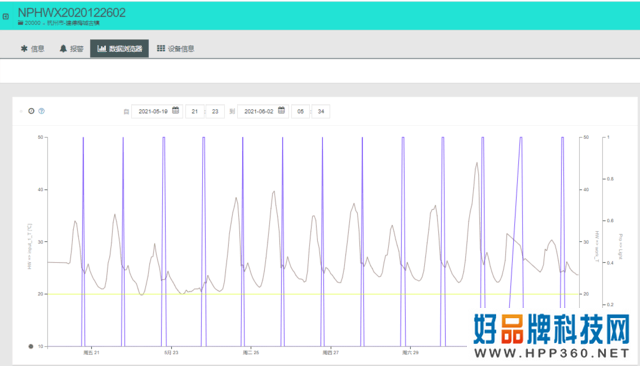Click the end date field 2021-06-02
640x366 pixels.
[x=262, y=111]
